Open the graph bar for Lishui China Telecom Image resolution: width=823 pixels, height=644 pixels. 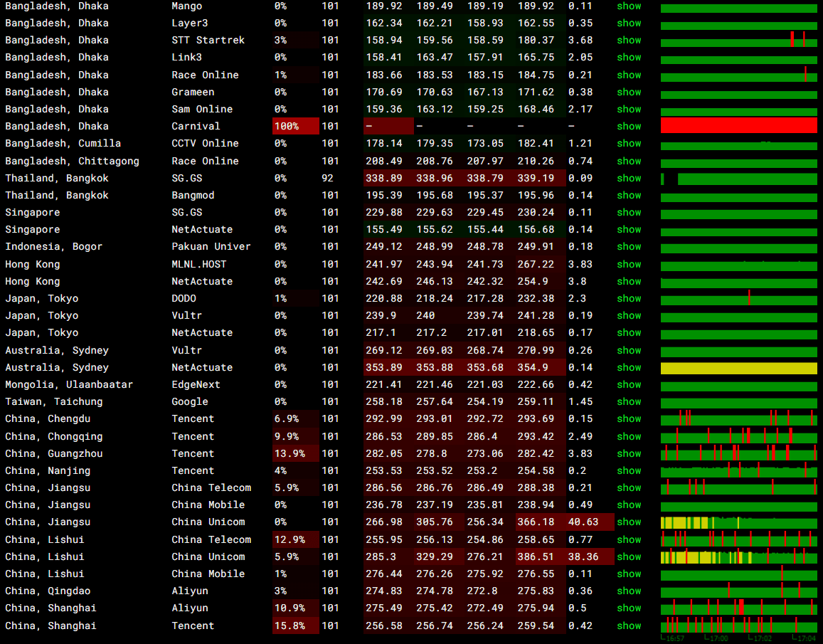738,539
